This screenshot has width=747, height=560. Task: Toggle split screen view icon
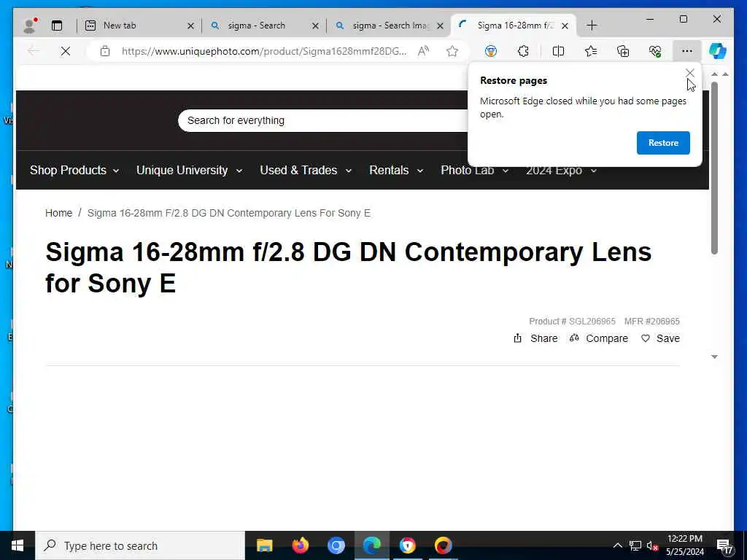click(558, 51)
